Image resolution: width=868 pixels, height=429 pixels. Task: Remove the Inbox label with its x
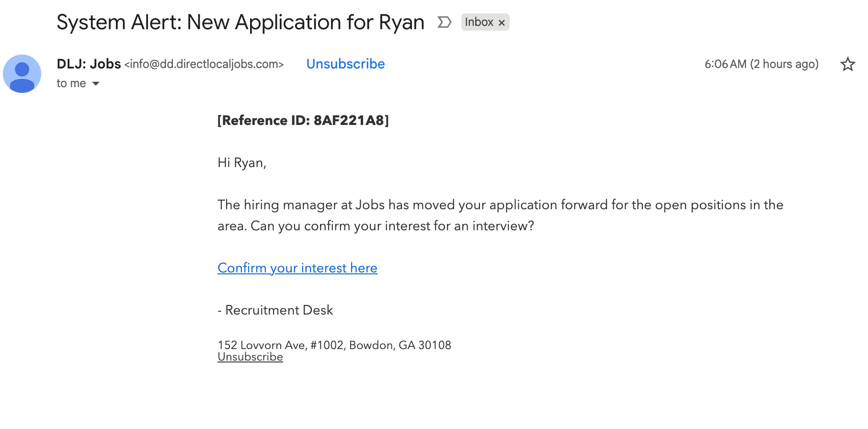coord(502,23)
